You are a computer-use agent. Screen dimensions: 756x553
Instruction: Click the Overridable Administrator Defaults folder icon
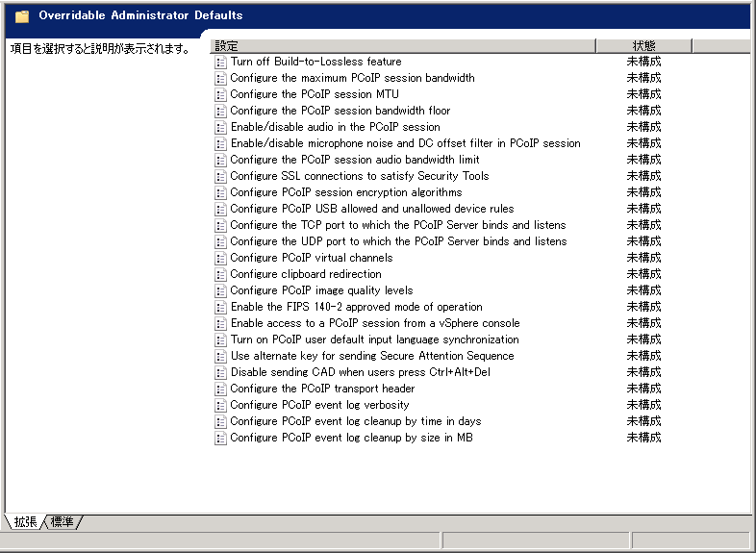click(22, 16)
